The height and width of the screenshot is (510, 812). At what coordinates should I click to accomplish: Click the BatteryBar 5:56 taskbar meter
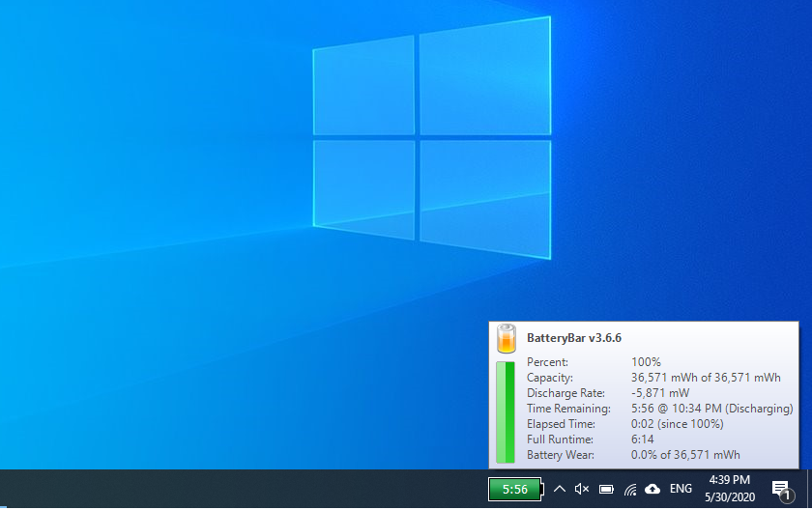pyautogui.click(x=516, y=490)
